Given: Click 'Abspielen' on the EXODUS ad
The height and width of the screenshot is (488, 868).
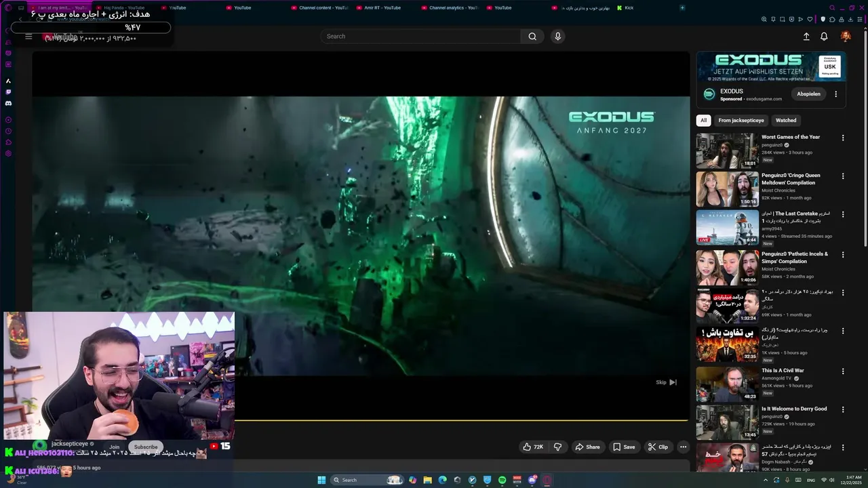Looking at the screenshot, I should (x=808, y=94).
